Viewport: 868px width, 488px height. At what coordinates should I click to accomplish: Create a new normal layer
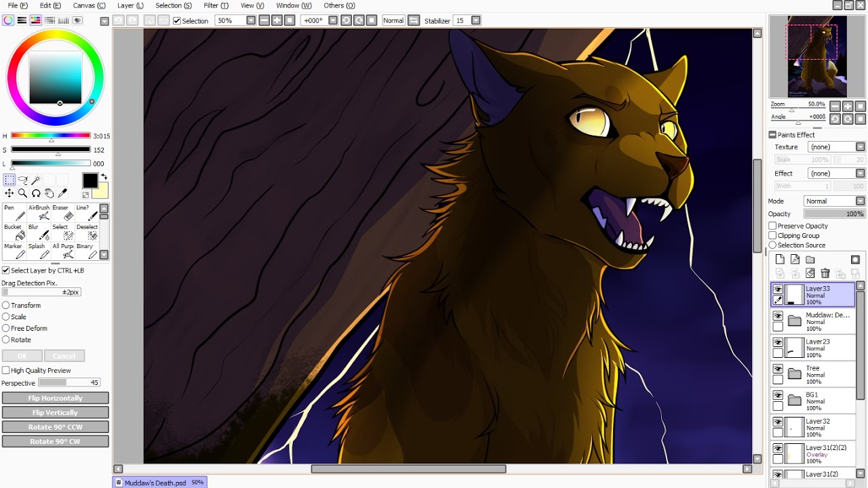780,260
